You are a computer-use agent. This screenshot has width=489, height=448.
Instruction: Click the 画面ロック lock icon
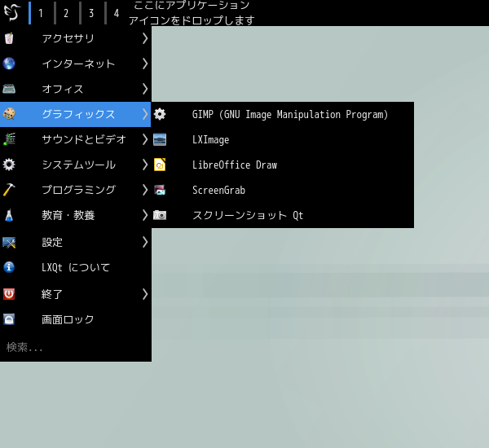tap(9, 319)
